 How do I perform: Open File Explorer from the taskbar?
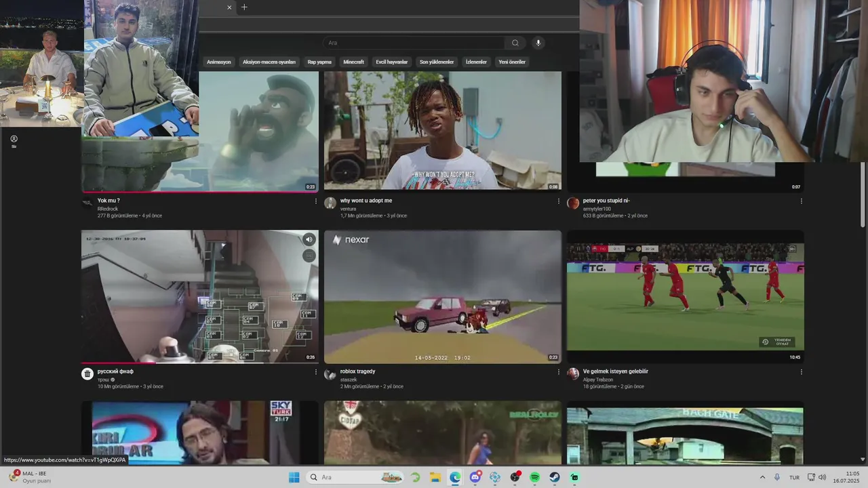435,477
